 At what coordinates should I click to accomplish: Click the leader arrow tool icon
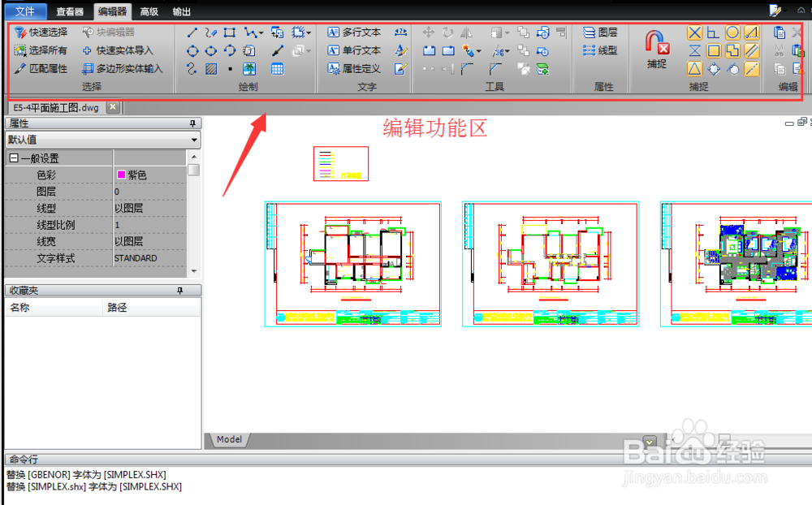tap(278, 51)
